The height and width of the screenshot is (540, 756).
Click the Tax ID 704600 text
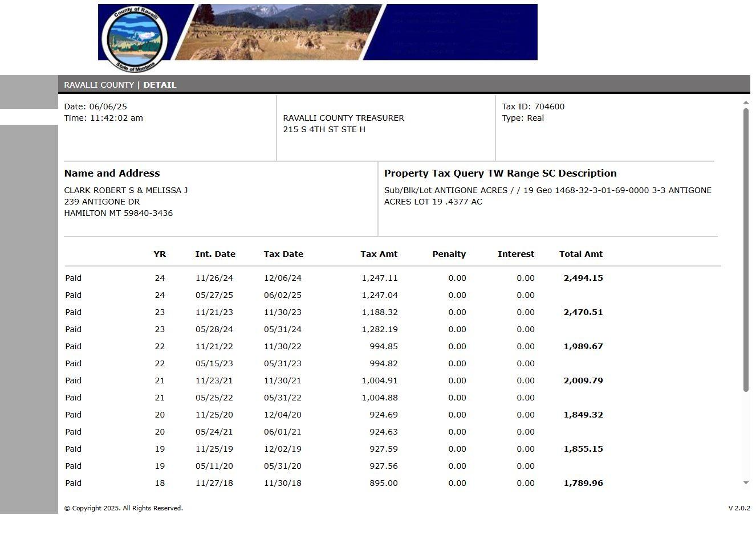pyautogui.click(x=533, y=107)
